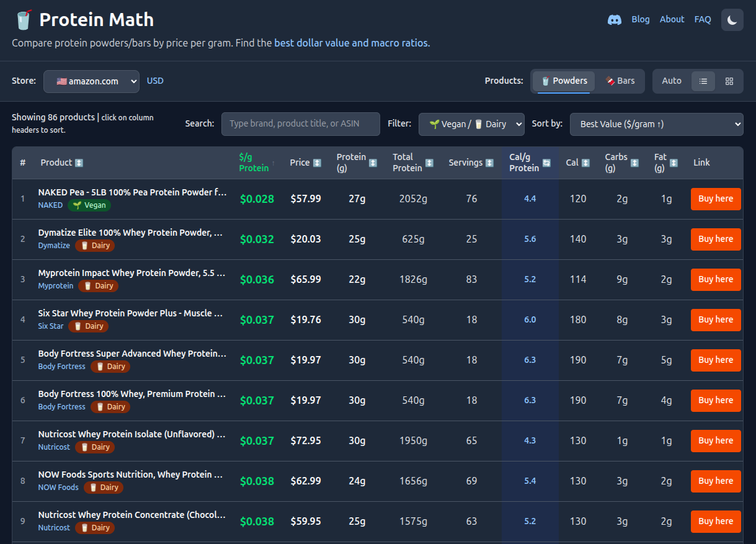This screenshot has width=756, height=544.
Task: Click the Cal/g Protein swap icon
Action: 546,163
